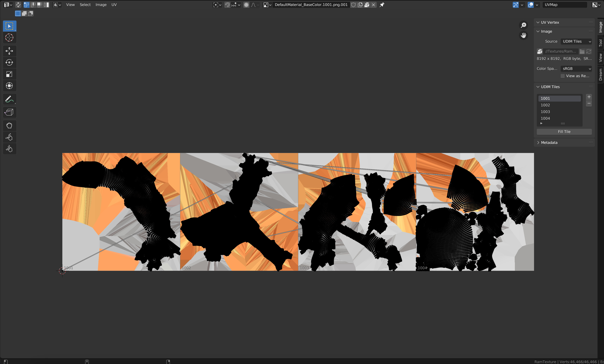Pin the image with pushpin icon

(x=382, y=5)
